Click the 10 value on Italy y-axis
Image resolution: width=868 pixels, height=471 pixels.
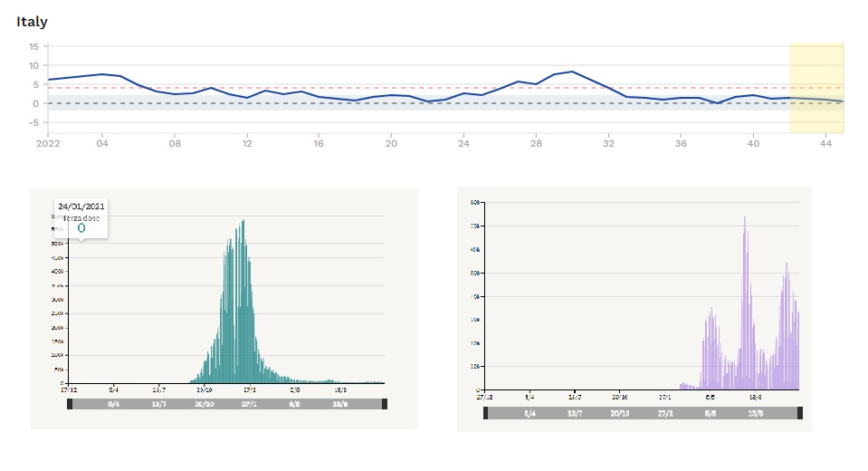pyautogui.click(x=33, y=65)
